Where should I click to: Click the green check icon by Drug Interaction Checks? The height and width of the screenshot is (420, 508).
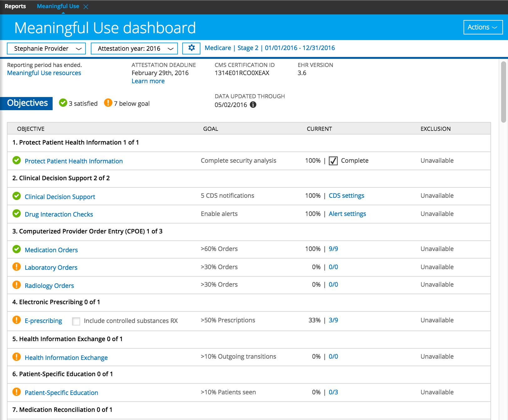point(17,214)
